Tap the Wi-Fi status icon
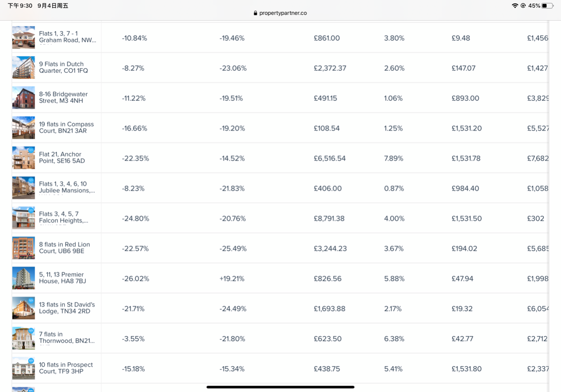This screenshot has width=561, height=392. point(515,6)
